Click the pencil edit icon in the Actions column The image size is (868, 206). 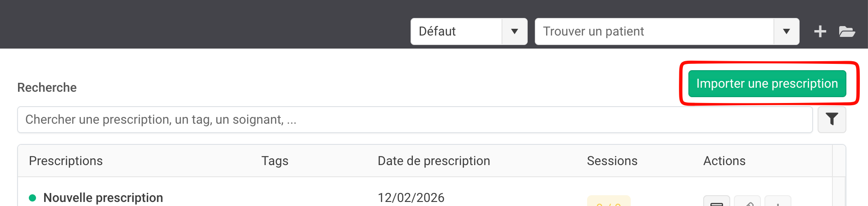(747, 202)
